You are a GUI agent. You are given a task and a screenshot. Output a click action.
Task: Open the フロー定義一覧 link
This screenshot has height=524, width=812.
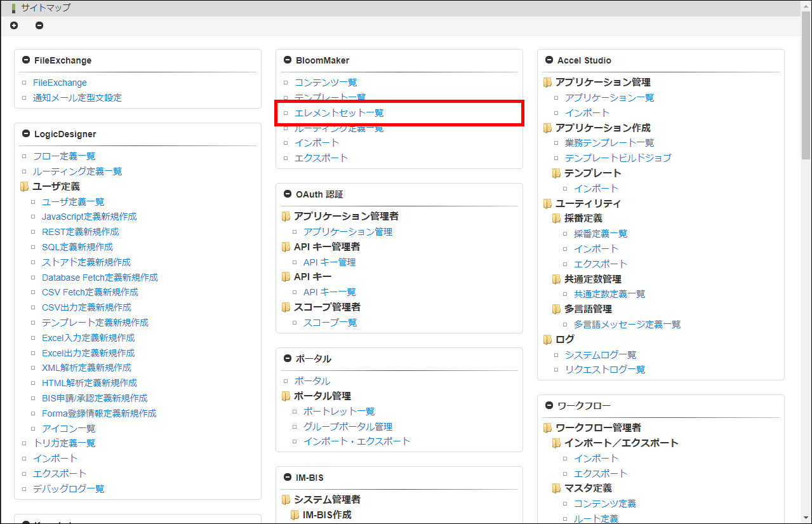(x=64, y=156)
